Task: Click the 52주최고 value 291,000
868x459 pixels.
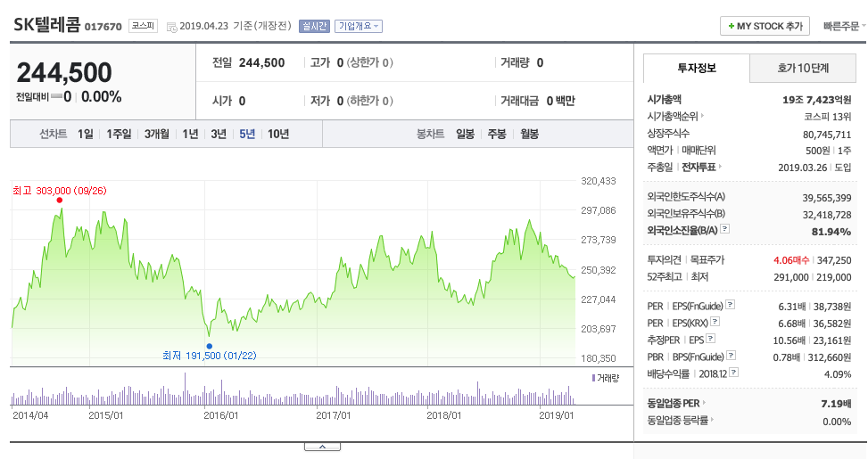Action: click(x=791, y=277)
